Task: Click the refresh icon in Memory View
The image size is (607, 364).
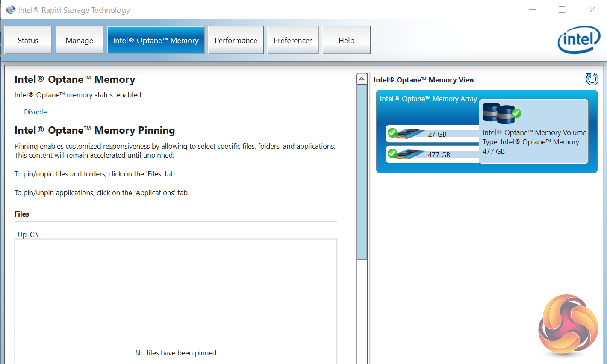Action: (592, 79)
